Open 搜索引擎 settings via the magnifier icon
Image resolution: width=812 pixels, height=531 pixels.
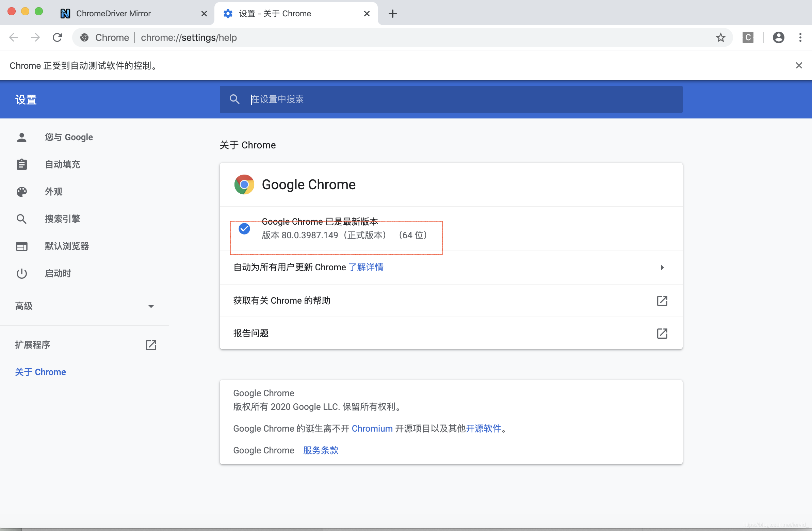pyautogui.click(x=21, y=219)
